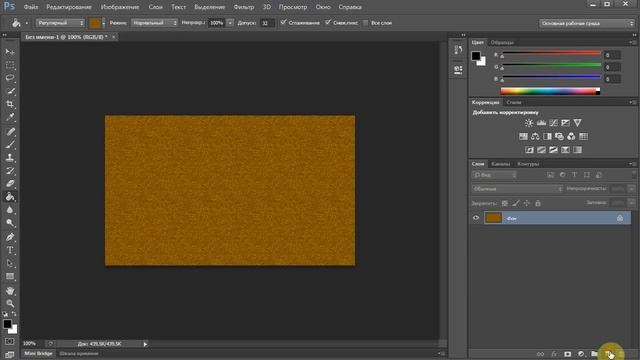Viewport: 640px width, 360px height.
Task: Open the workspace Основная рабочая среда dropdown
Action: click(x=587, y=23)
